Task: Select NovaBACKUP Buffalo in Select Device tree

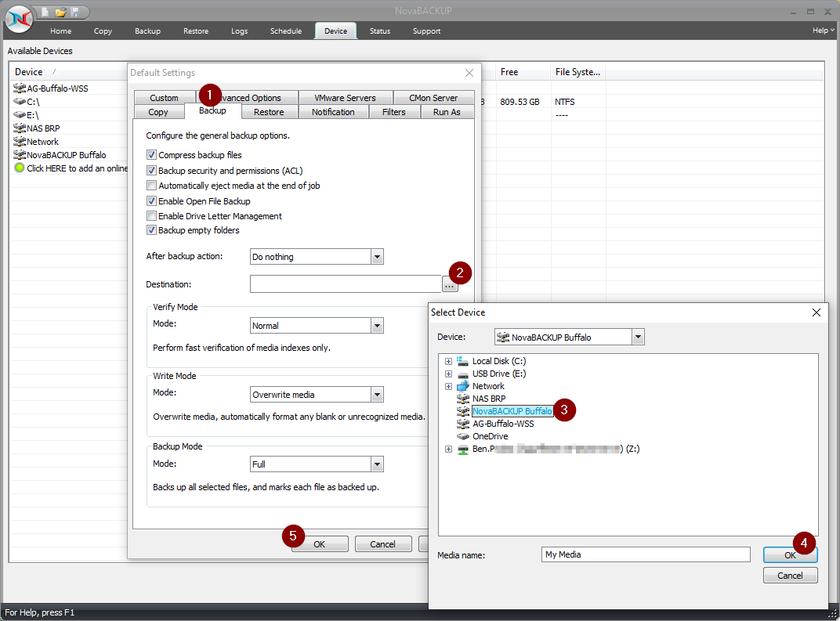Action: coord(512,411)
